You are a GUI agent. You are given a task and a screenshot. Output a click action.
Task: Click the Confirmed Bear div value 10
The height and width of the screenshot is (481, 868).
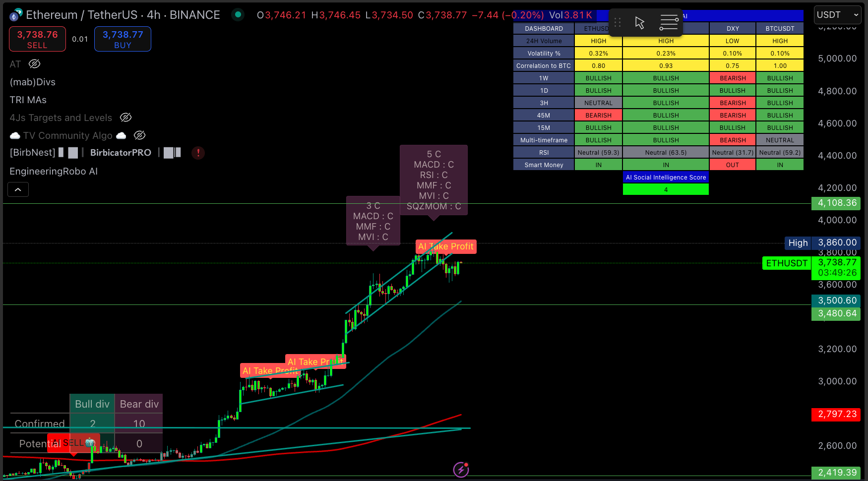(139, 424)
